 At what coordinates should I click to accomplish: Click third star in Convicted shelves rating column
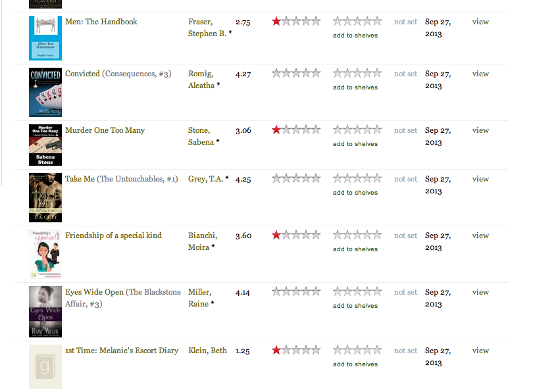(x=357, y=73)
